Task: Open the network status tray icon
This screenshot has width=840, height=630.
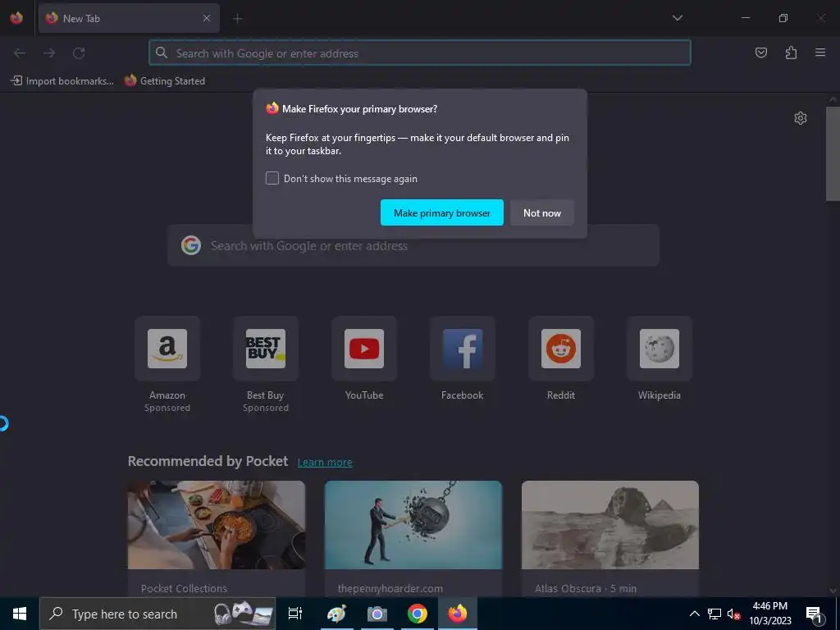Action: pyautogui.click(x=714, y=614)
